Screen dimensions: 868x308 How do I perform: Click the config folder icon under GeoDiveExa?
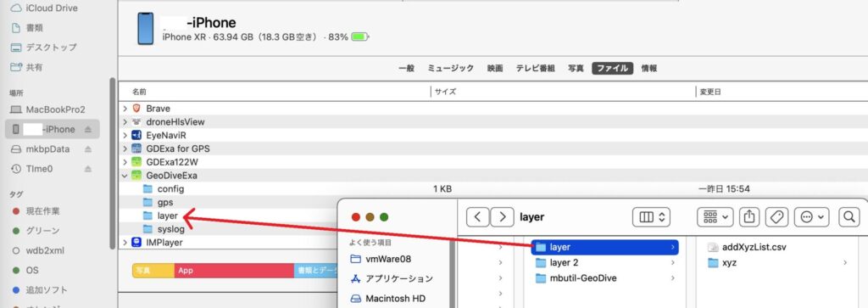147,189
